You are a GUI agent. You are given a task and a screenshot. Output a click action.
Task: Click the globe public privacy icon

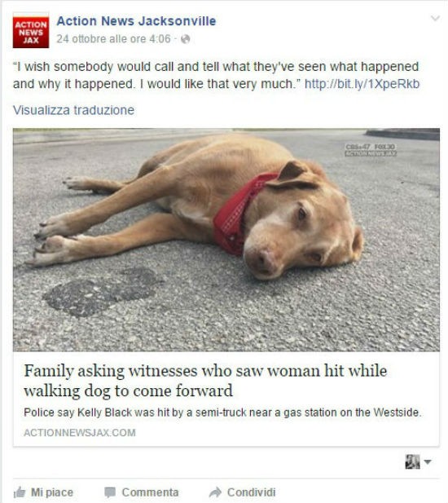tap(186, 39)
